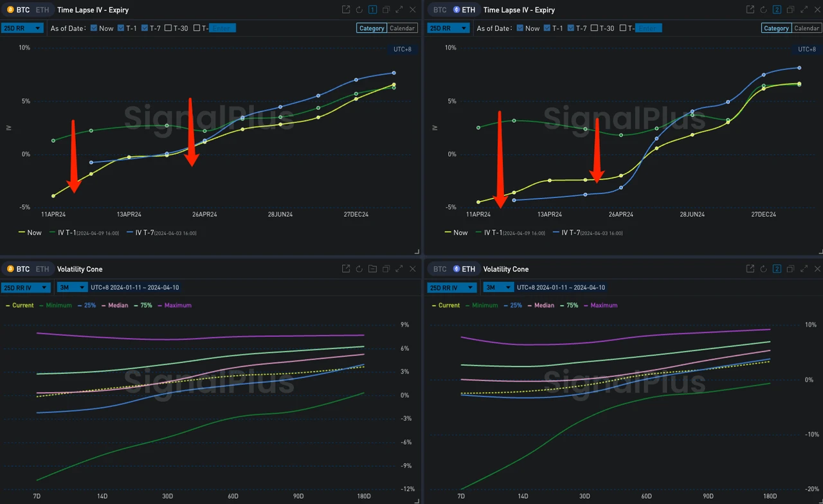Click the duplicate panel icon on ETH Time Lapse
This screenshot has width=823, height=504.
point(790,10)
